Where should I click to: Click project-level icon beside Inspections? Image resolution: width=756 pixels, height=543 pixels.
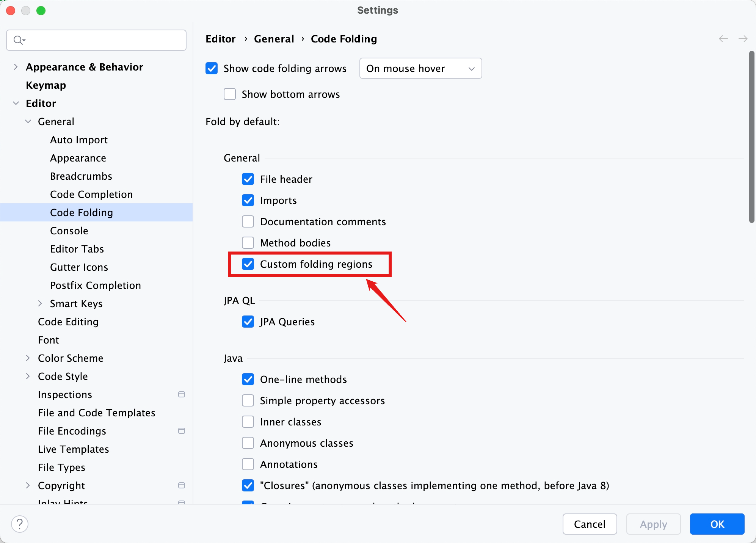[x=182, y=394]
